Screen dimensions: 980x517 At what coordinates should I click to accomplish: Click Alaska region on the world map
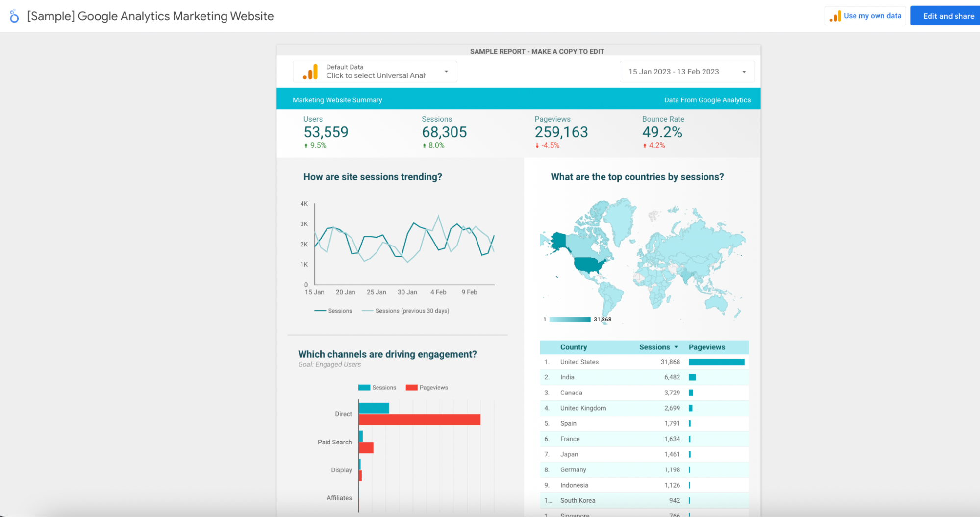(558, 241)
